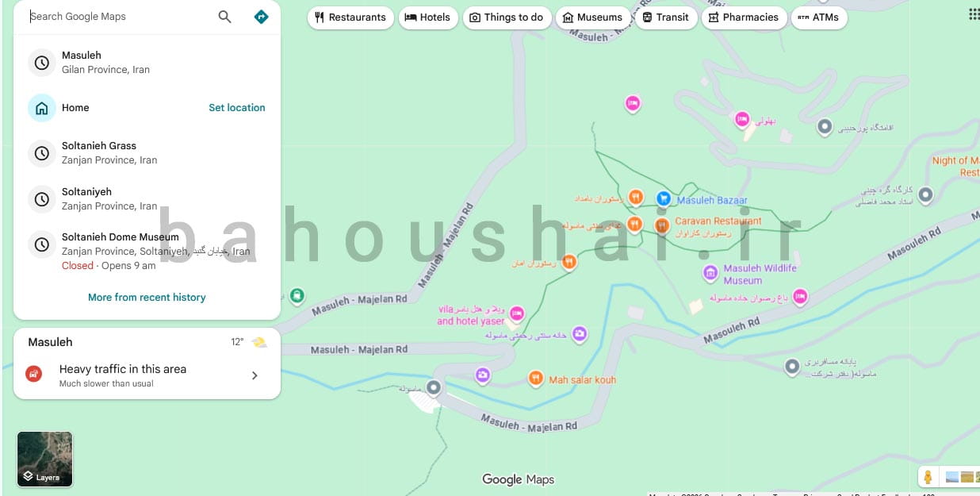
Task: Click the رستوران بامداد restaurant pin
Action: [635, 197]
